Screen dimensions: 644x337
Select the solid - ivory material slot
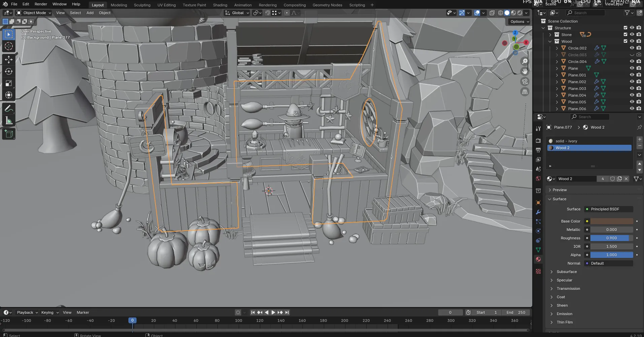pos(589,141)
